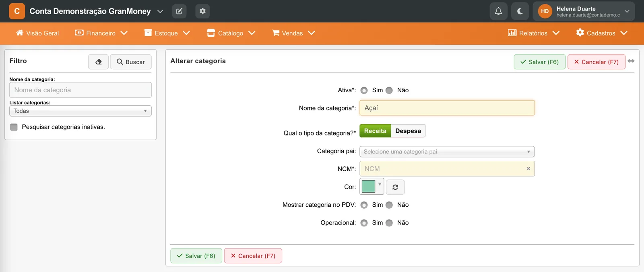The image size is (644, 272).
Task: Choose Receita as category type
Action: [x=375, y=131]
